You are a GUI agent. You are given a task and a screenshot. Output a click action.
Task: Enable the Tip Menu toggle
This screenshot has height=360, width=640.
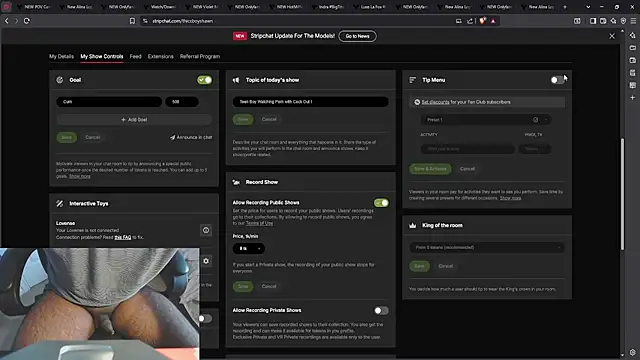[x=557, y=80]
